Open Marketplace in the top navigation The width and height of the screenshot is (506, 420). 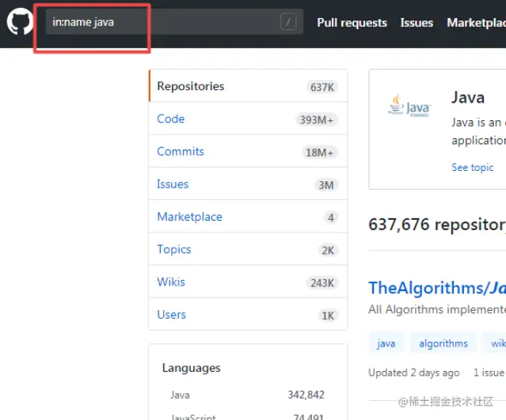[x=477, y=23]
